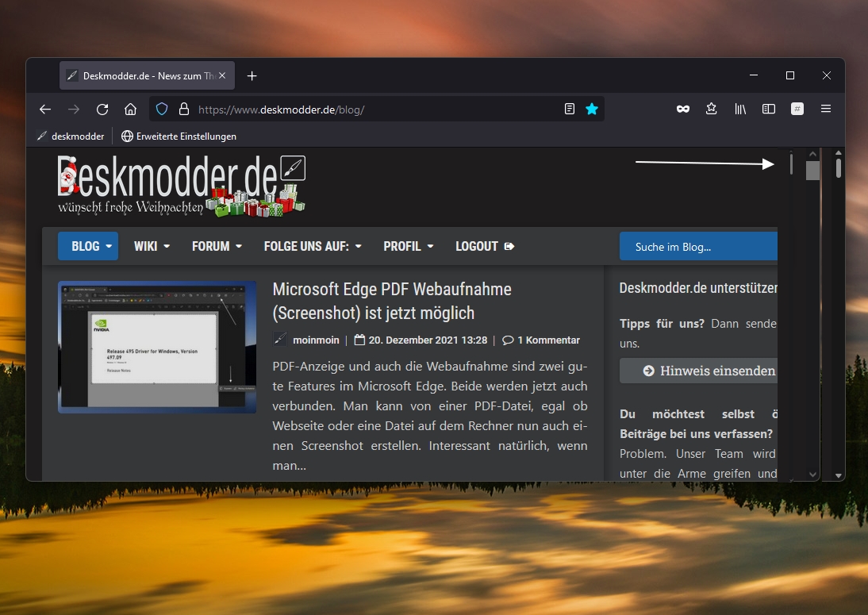Expand the PROFIL dropdown menu

pyautogui.click(x=409, y=246)
